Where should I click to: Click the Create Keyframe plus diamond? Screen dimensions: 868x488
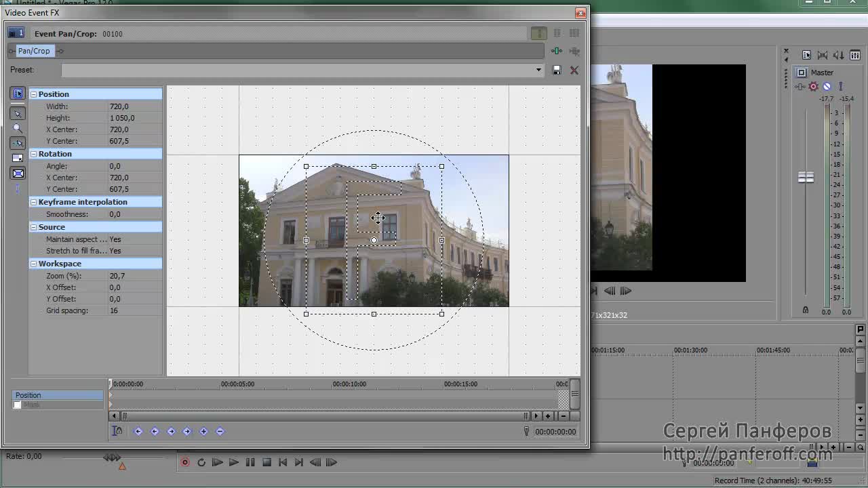click(x=203, y=431)
